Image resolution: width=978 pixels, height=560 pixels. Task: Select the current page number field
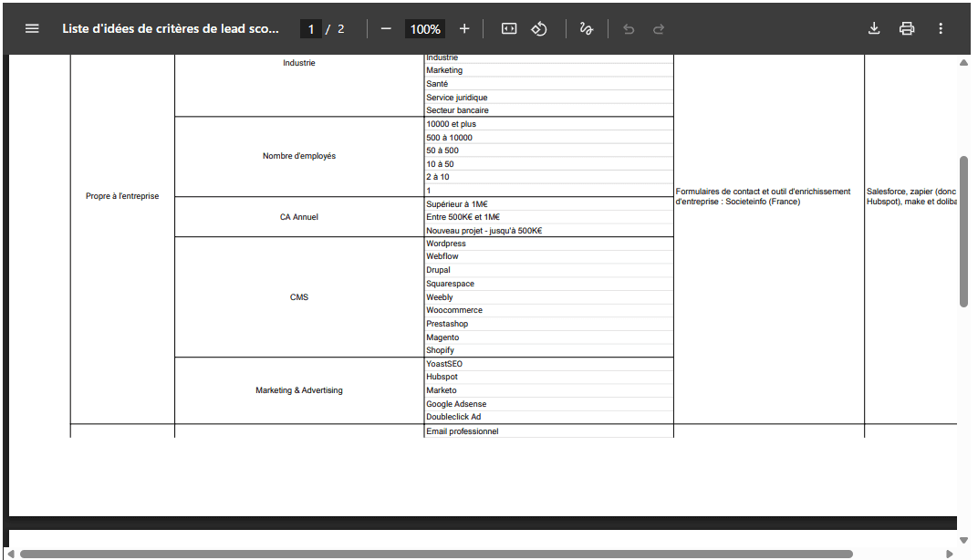pyautogui.click(x=310, y=28)
